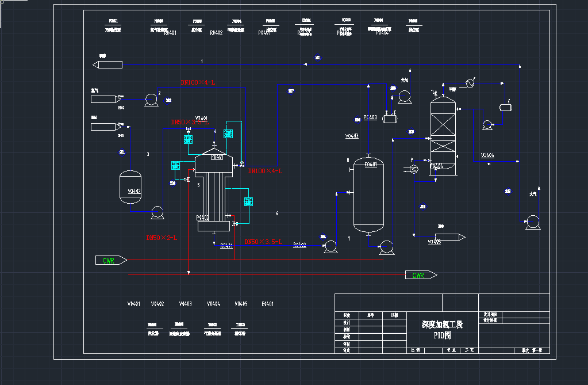Click the right green CWR arrow

[x=421, y=275]
